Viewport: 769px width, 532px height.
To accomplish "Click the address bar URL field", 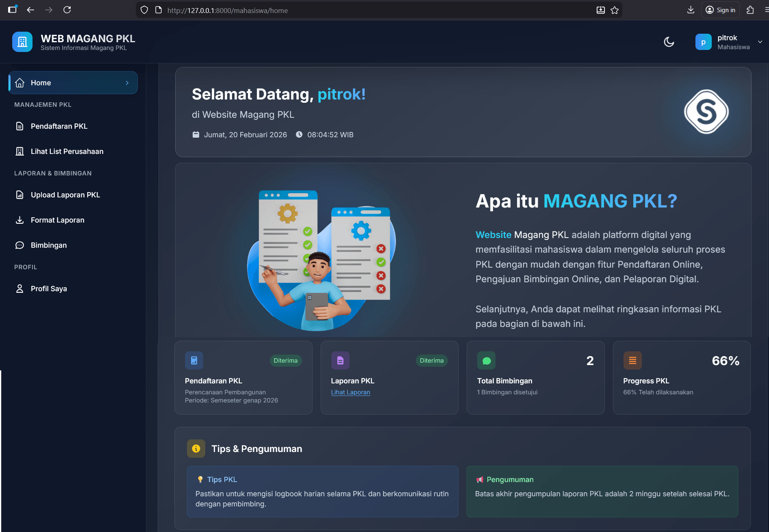I will pyautogui.click(x=378, y=10).
